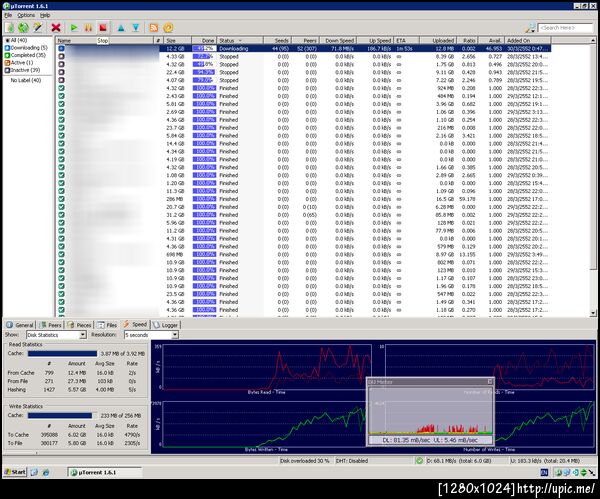Select the No Label (40) filter

[x=26, y=80]
